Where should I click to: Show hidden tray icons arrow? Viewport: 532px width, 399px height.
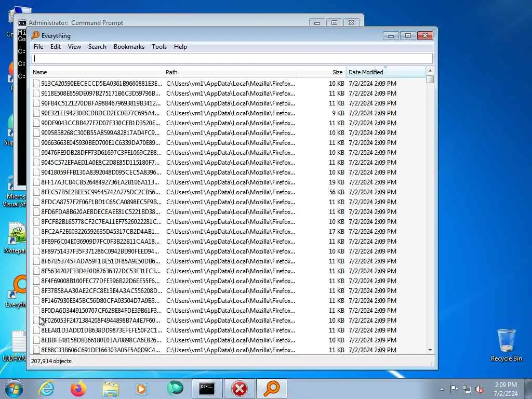pyautogui.click(x=442, y=389)
